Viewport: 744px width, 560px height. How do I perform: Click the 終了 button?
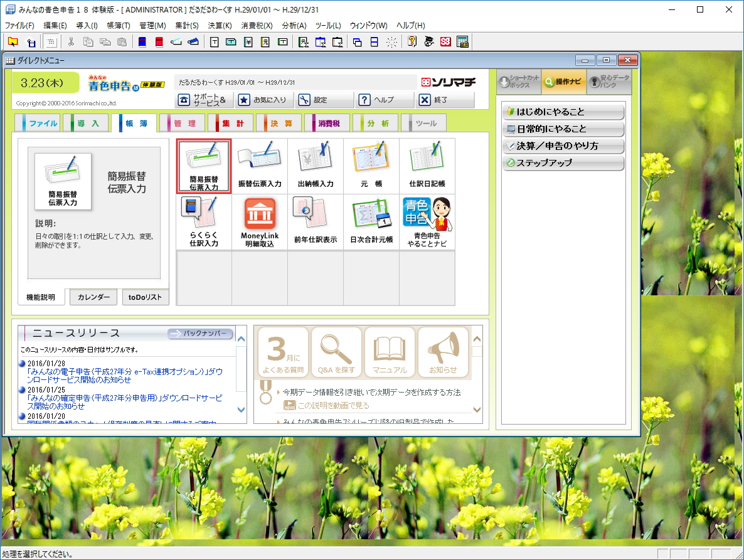click(x=445, y=100)
